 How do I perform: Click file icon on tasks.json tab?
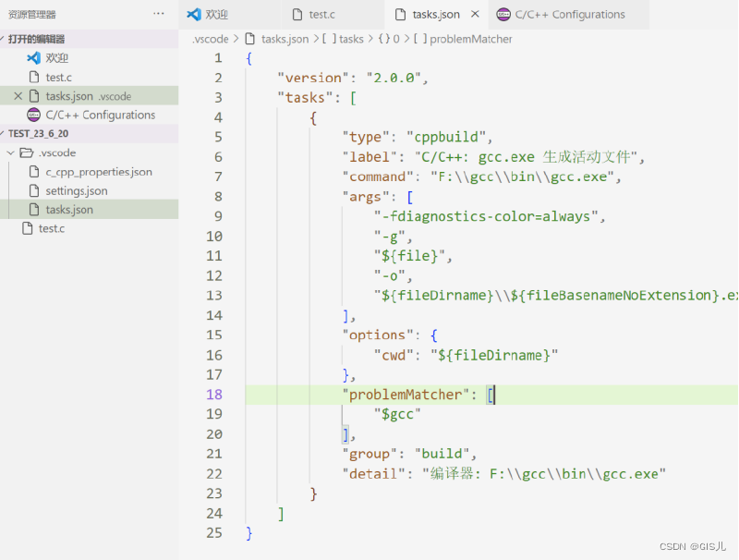400,15
